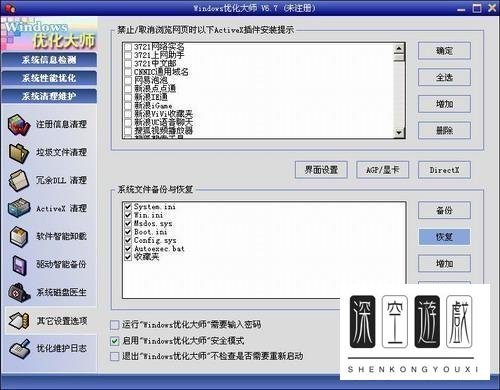
Task: Uncheck the System.ini checkbox
Action: coord(128,207)
